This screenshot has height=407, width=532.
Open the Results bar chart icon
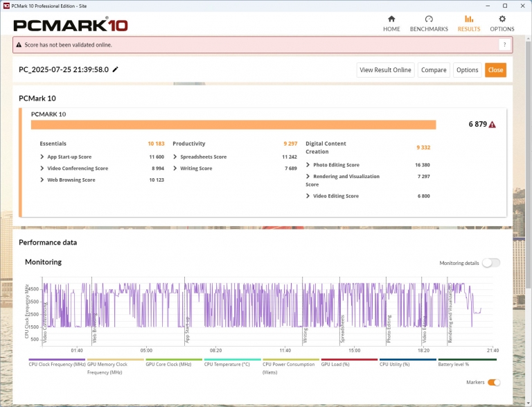469,19
